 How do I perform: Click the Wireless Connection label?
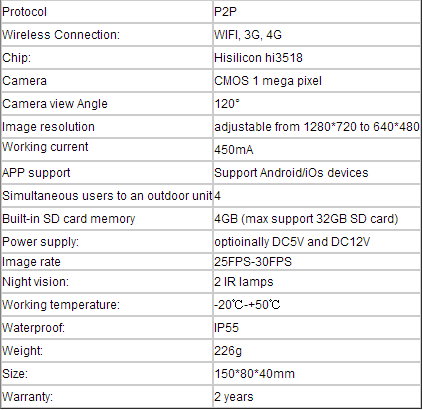[61, 35]
